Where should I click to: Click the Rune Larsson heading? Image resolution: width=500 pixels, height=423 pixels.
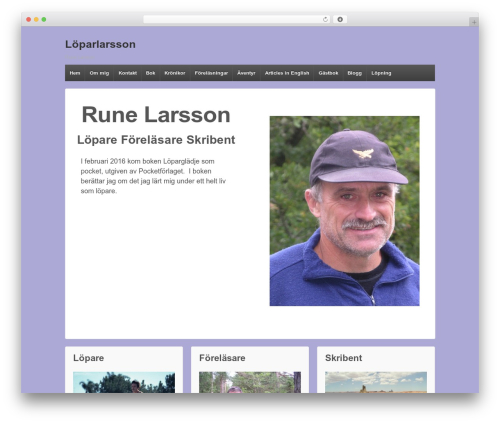pyautogui.click(x=156, y=115)
